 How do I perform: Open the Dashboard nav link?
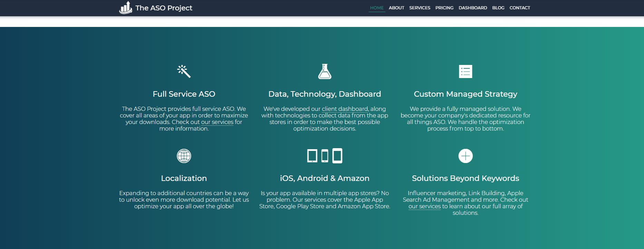tap(472, 8)
